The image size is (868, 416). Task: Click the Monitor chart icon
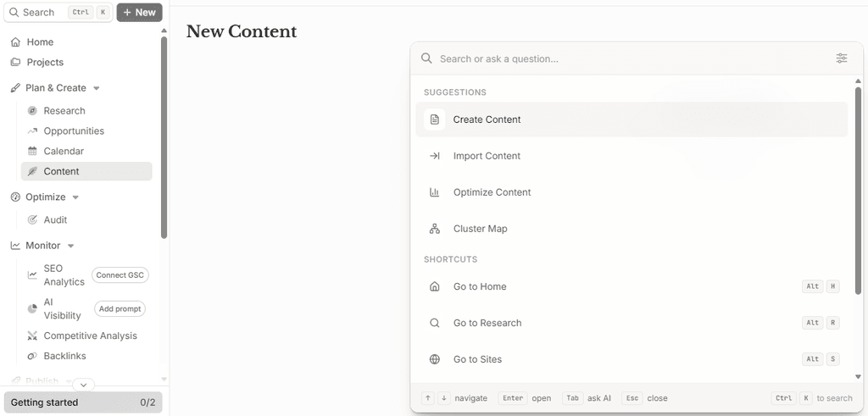(15, 245)
